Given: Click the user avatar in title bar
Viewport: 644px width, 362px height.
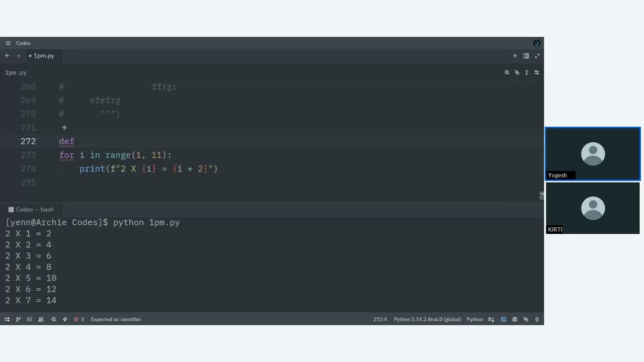Looking at the screenshot, I should click(537, 43).
